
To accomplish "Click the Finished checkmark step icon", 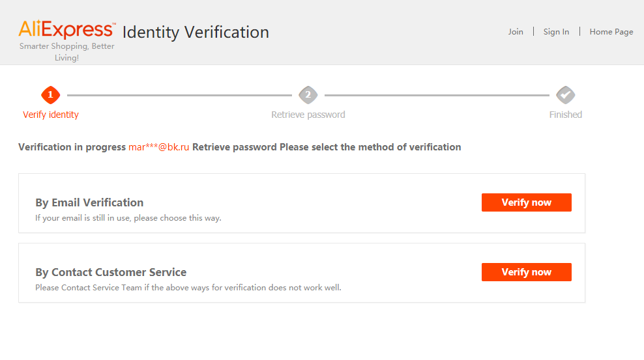I will [566, 95].
